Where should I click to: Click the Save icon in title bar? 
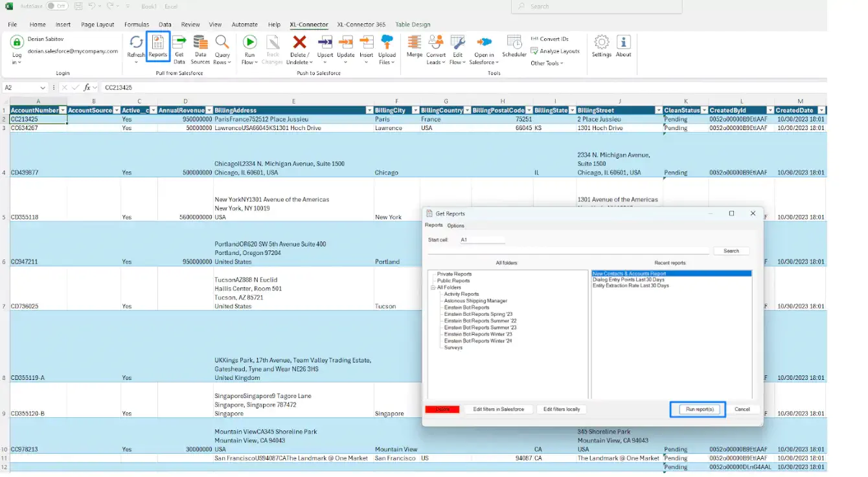78,6
